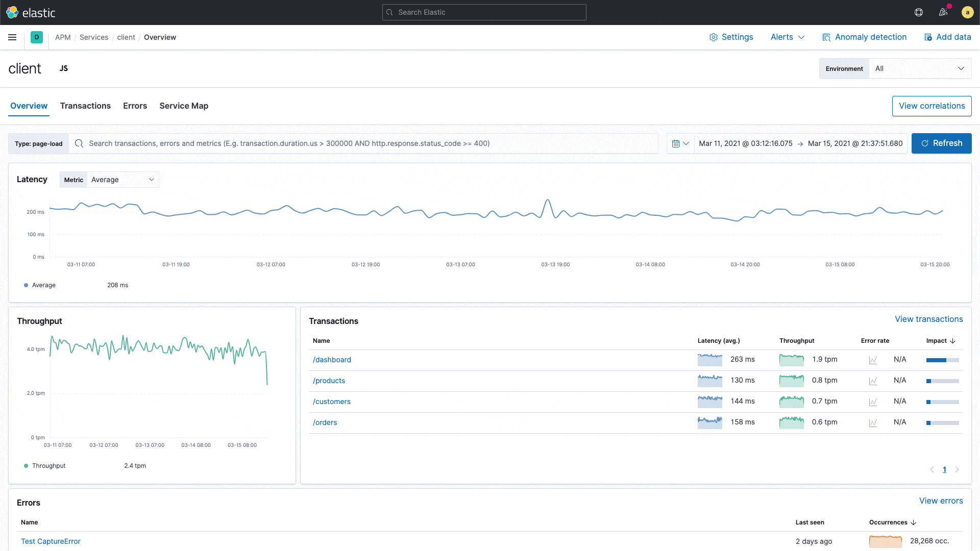Viewport: 980px width, 551px height.
Task: Switch to the Transactions tab
Action: [85, 106]
